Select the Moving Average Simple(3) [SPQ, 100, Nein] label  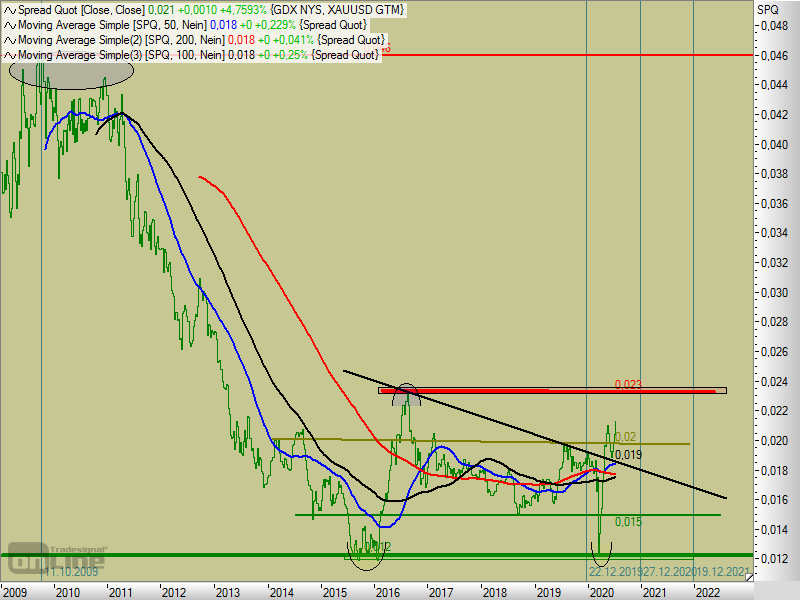coord(121,55)
